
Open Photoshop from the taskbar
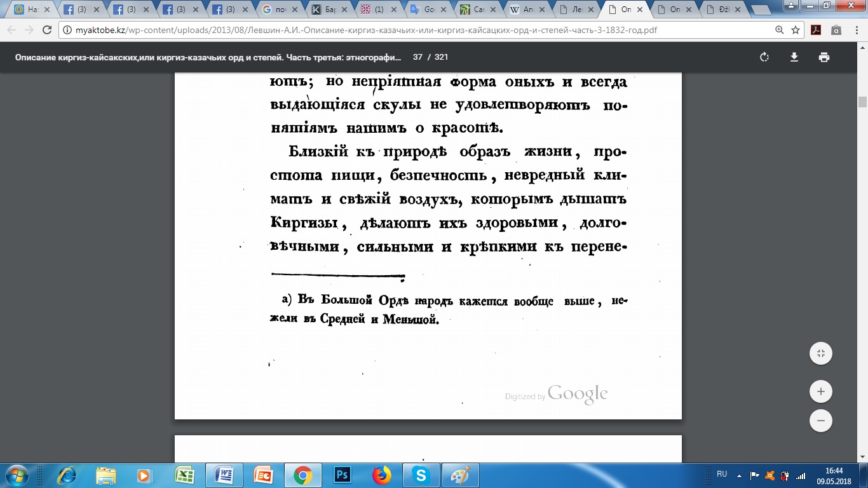341,475
